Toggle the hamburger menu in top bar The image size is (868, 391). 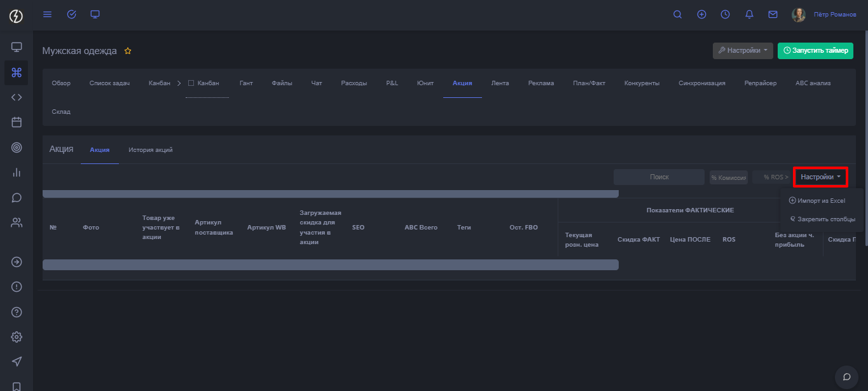(x=47, y=15)
